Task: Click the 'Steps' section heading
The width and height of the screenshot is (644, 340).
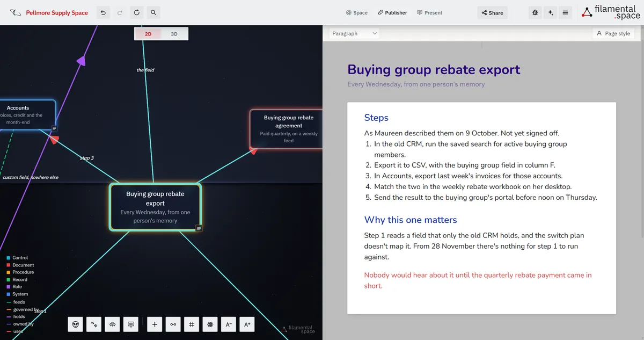Action: (376, 118)
